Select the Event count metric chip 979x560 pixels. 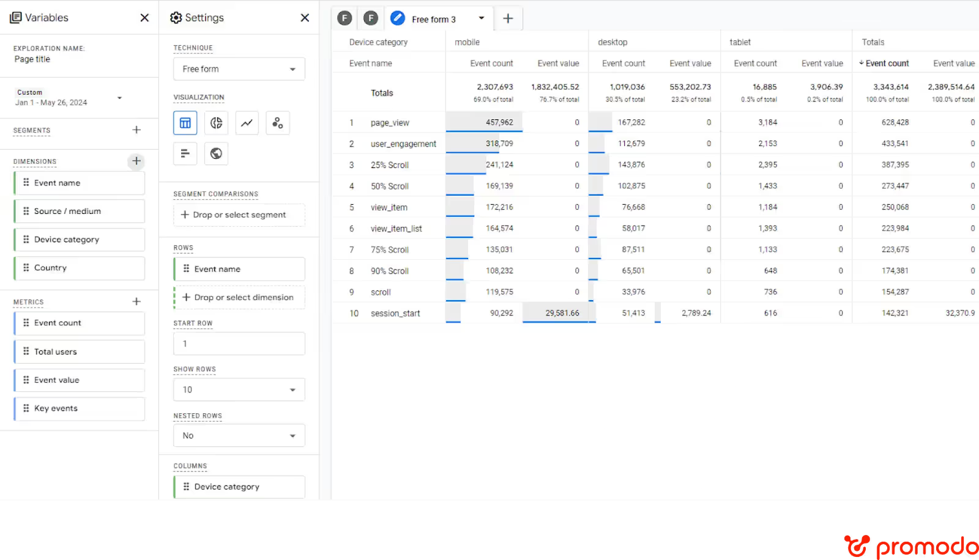pyautogui.click(x=79, y=323)
